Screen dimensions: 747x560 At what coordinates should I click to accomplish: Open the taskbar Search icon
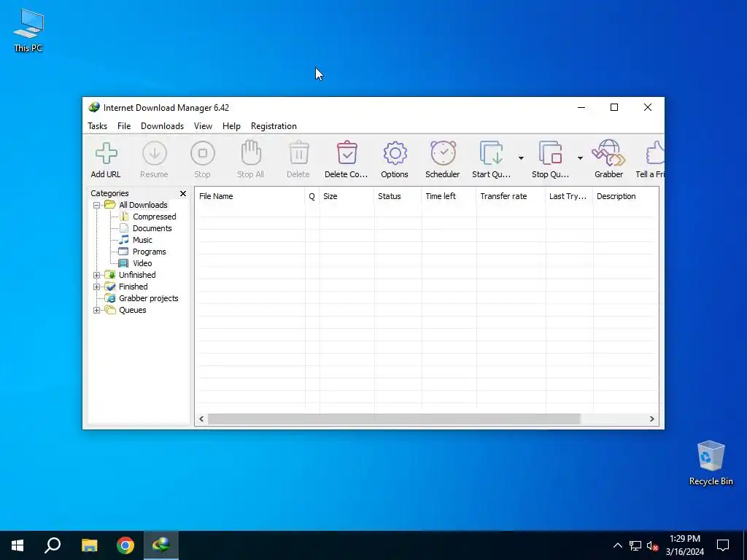pyautogui.click(x=53, y=545)
